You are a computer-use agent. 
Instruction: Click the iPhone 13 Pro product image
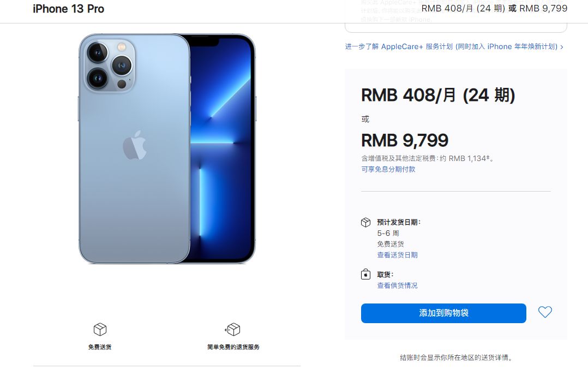(167, 148)
